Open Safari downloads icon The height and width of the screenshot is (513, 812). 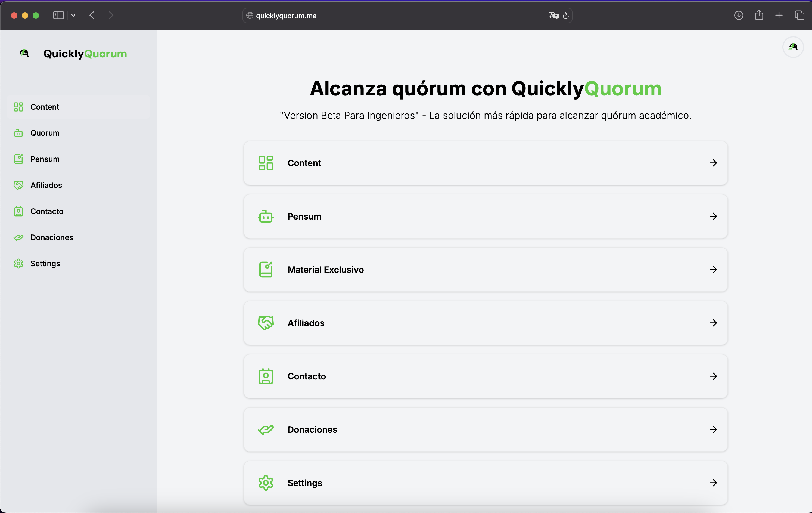[739, 15]
